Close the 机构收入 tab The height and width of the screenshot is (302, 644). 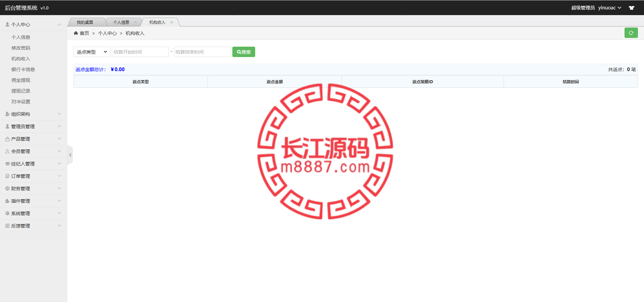(x=172, y=22)
